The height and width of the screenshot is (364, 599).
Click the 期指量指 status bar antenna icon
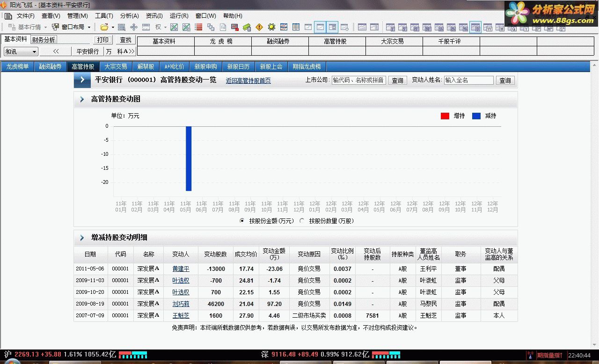[530, 356]
